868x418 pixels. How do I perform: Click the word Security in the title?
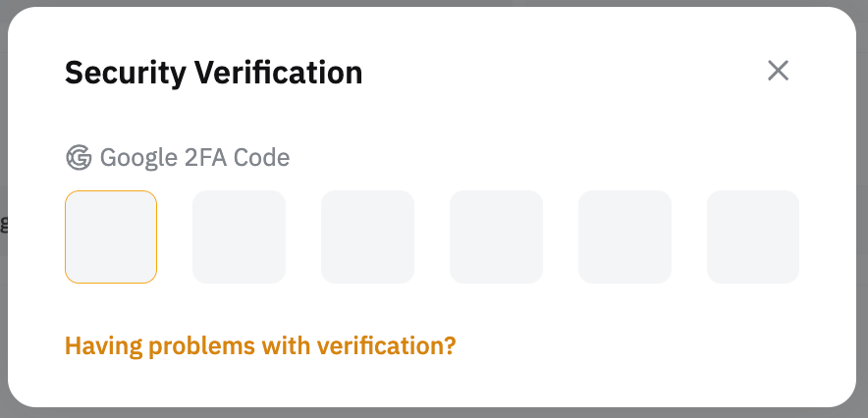click(125, 72)
